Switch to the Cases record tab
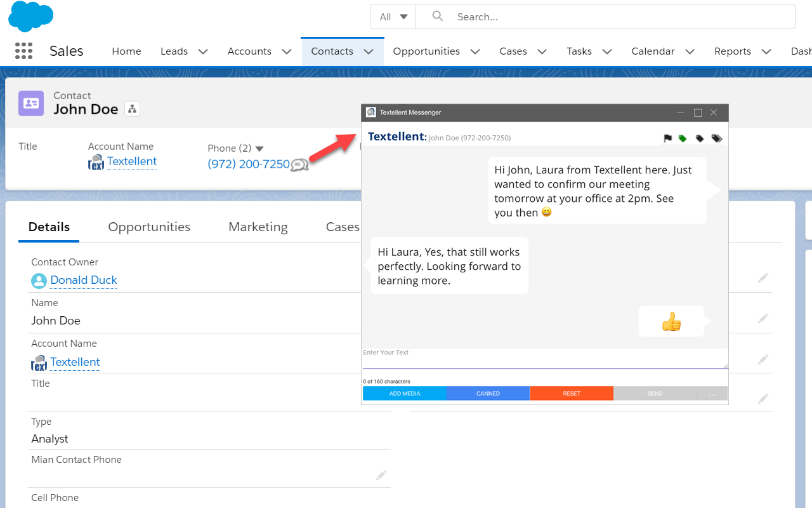 point(343,227)
